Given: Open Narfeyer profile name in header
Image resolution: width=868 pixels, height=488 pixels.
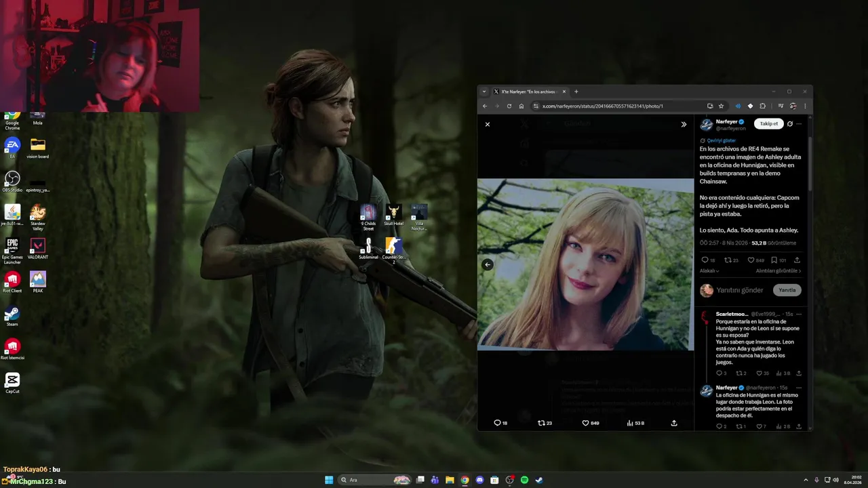Looking at the screenshot, I should coord(726,122).
